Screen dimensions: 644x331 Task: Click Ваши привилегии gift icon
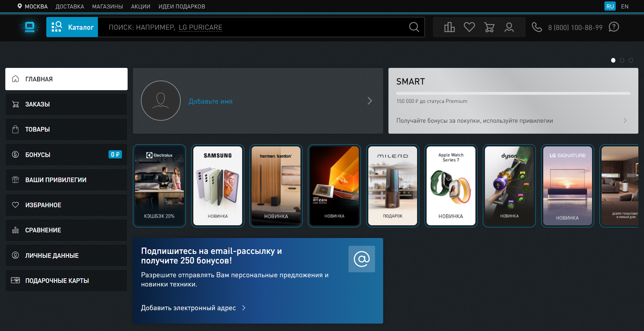point(15,180)
